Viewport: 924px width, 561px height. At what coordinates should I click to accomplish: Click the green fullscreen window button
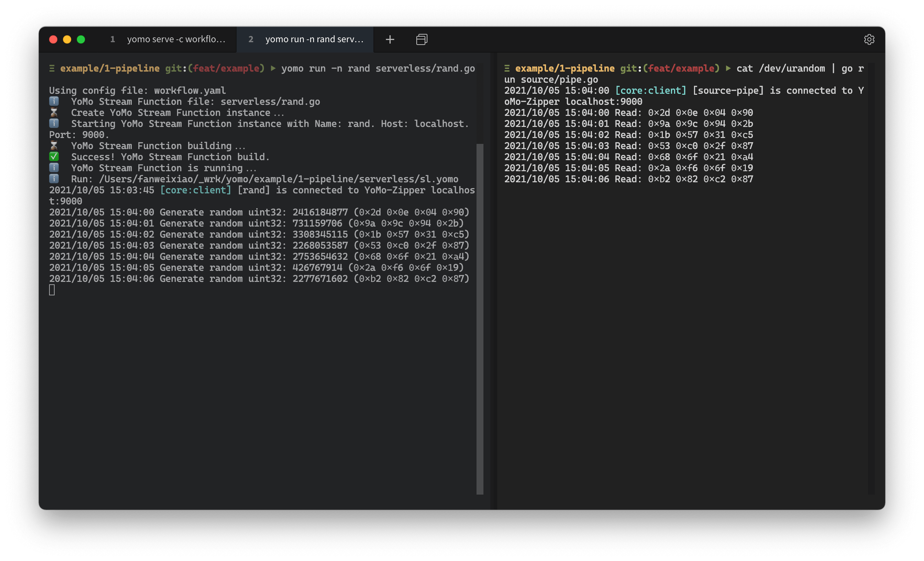[x=81, y=39]
